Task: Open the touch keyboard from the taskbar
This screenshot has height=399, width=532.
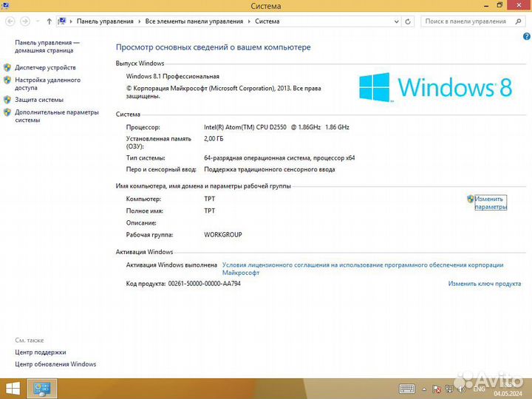Action: (407, 389)
